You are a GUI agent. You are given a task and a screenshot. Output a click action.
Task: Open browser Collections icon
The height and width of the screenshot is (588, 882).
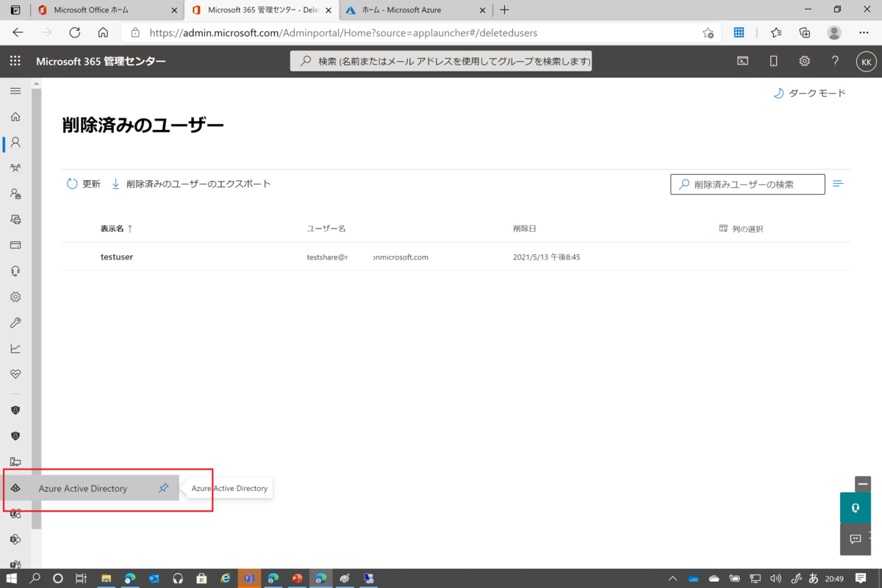(805, 32)
